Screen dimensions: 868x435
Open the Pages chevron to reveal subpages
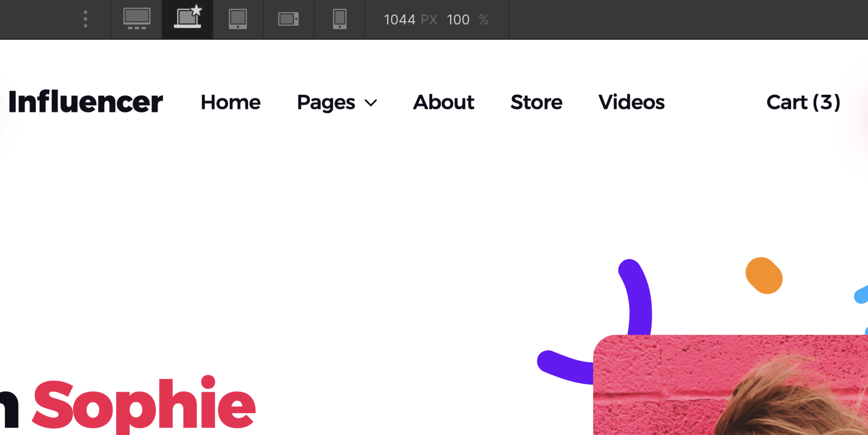(x=371, y=103)
